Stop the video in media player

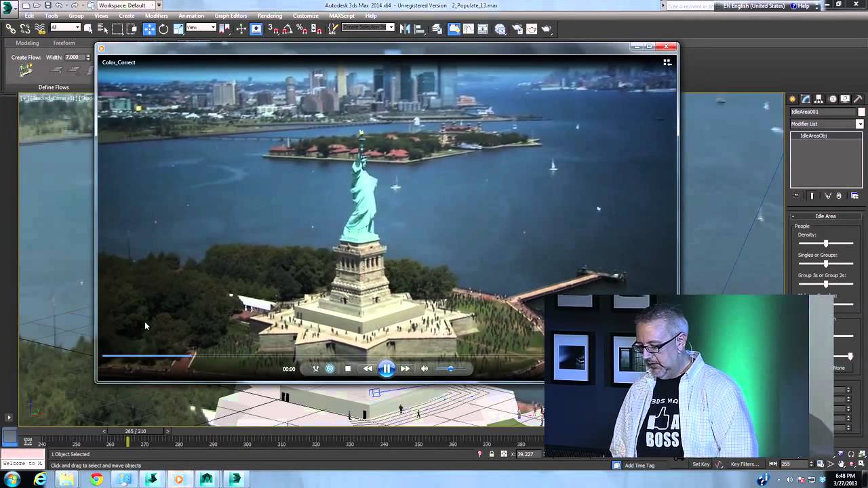coord(348,369)
